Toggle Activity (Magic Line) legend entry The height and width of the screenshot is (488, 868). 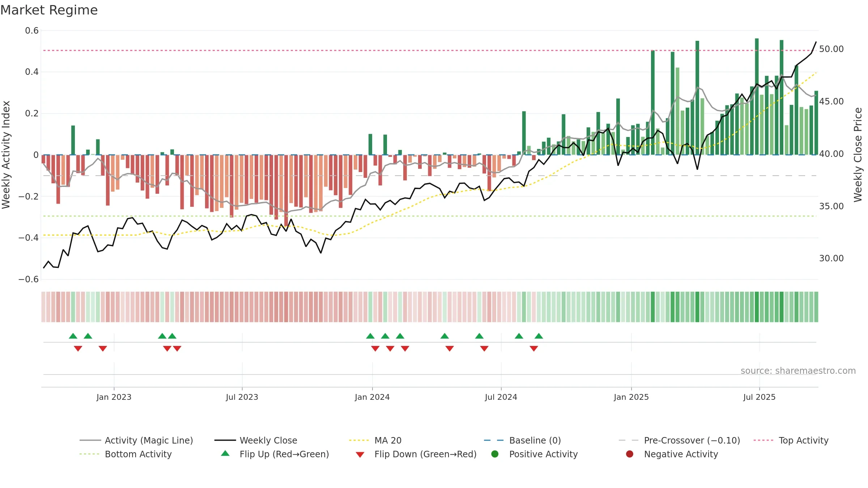[136, 440]
